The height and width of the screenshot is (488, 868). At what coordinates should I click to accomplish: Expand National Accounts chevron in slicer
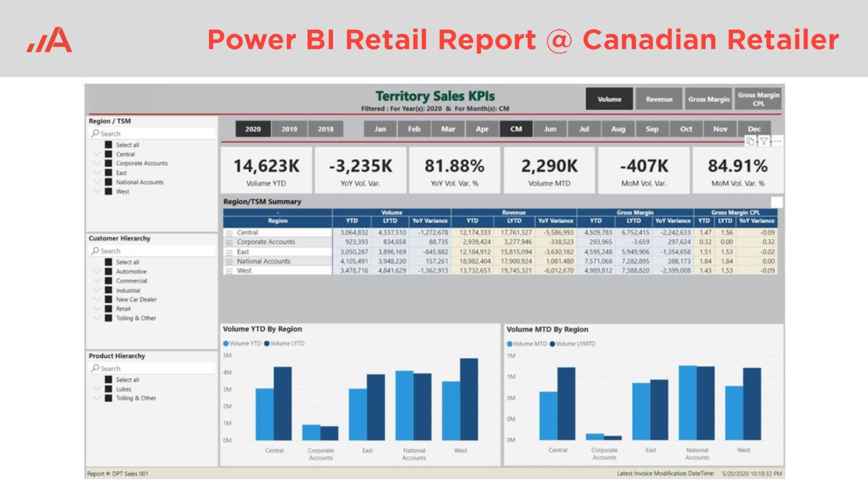click(97, 182)
